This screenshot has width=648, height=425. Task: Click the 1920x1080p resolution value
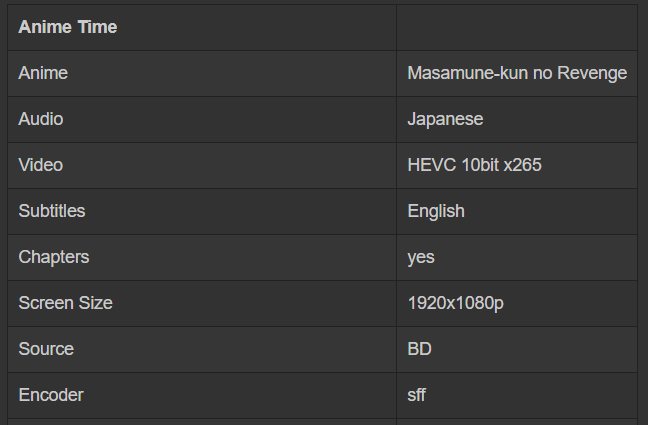(455, 303)
